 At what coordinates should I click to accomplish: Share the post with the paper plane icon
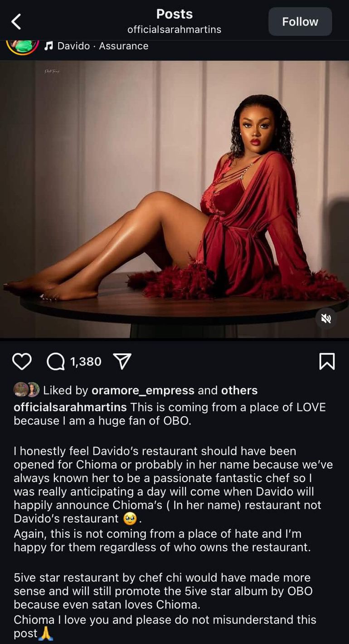click(122, 361)
